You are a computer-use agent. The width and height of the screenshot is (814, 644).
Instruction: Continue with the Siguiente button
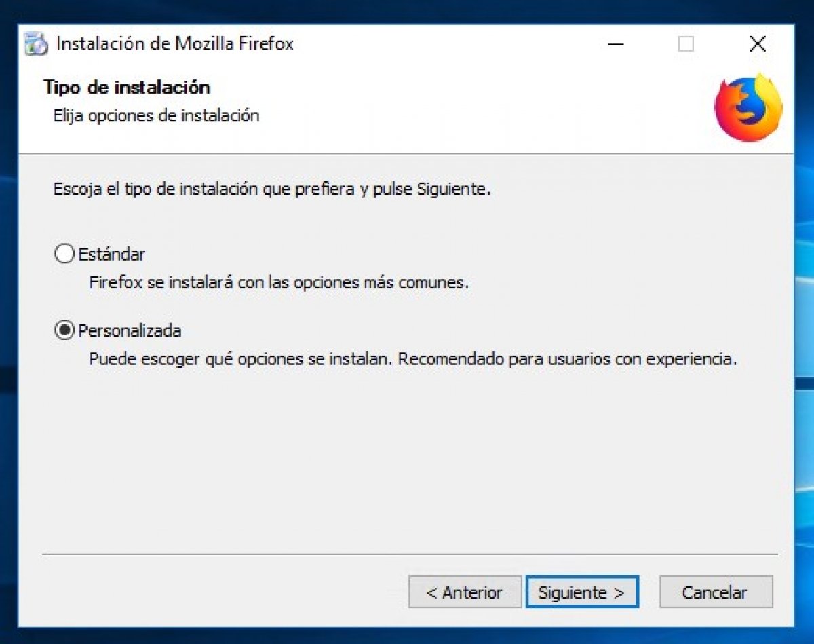tap(581, 592)
